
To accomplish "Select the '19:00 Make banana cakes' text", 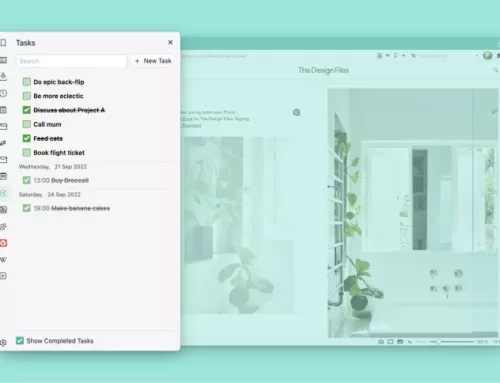I will (x=72, y=208).
